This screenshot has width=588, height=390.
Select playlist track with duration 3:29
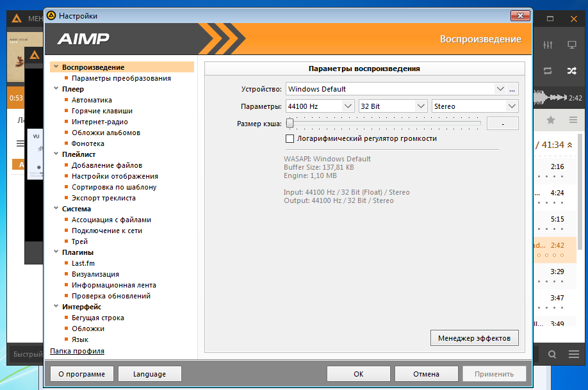pos(555,276)
